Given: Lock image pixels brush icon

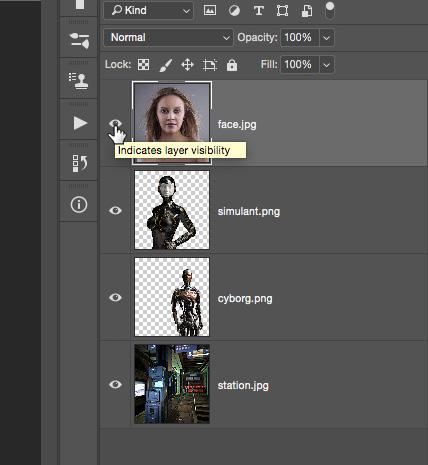Looking at the screenshot, I should click(166, 65).
